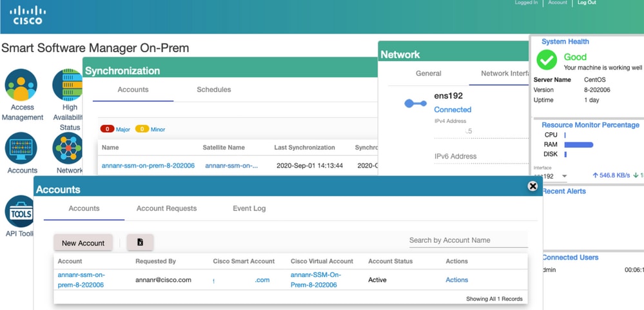Select Accounts tab in Synchronization window
The height and width of the screenshot is (310, 644).
pyautogui.click(x=133, y=90)
